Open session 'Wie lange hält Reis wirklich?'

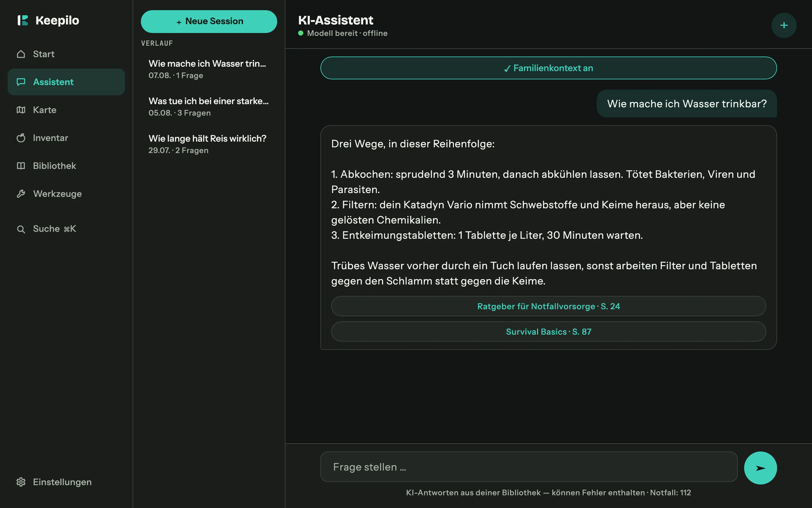(x=209, y=144)
